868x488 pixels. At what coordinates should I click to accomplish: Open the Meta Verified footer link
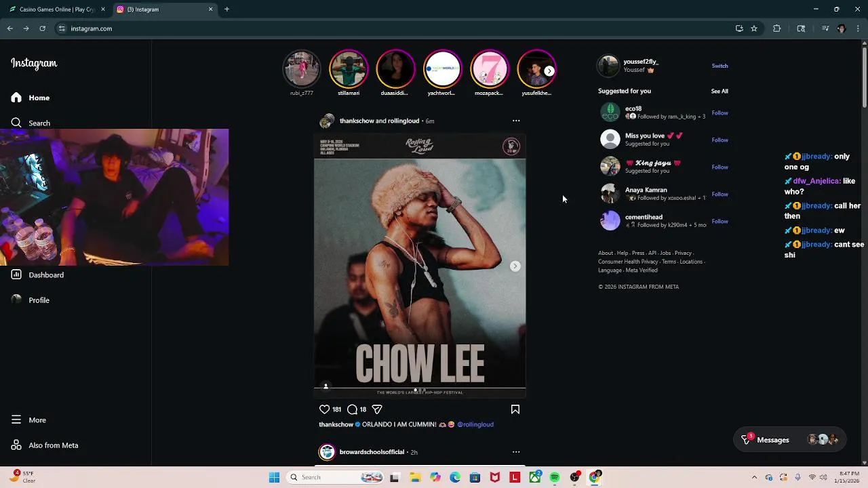click(x=642, y=270)
